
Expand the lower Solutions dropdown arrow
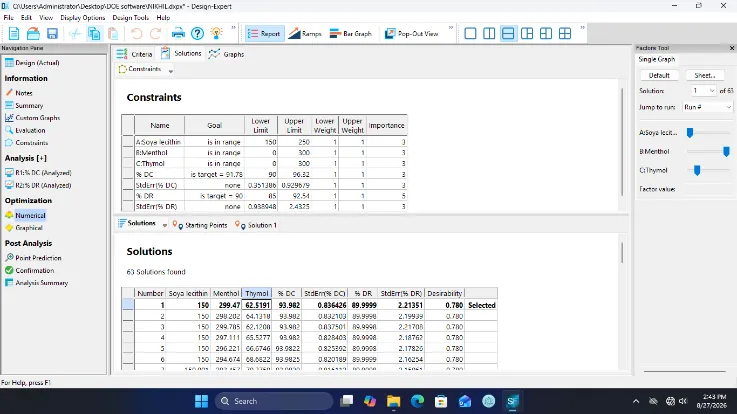click(x=165, y=226)
